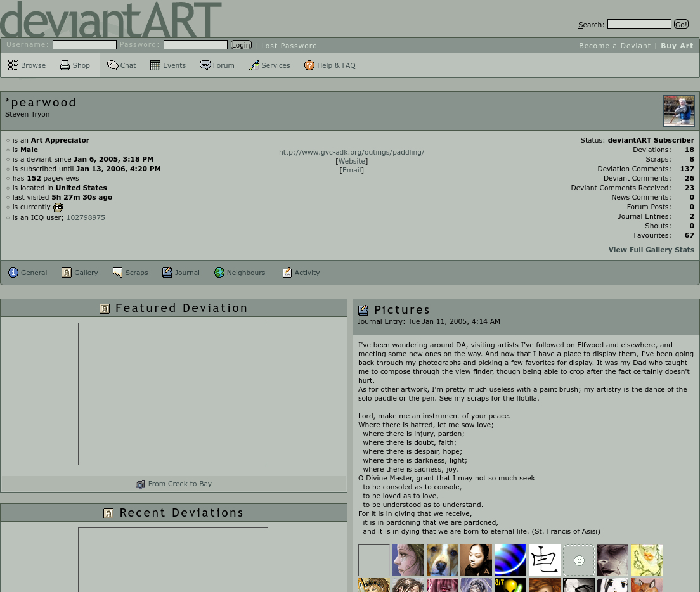This screenshot has height=592, width=700.
Task: Click the camera icon beside From Creek to Bay
Action: click(x=140, y=484)
